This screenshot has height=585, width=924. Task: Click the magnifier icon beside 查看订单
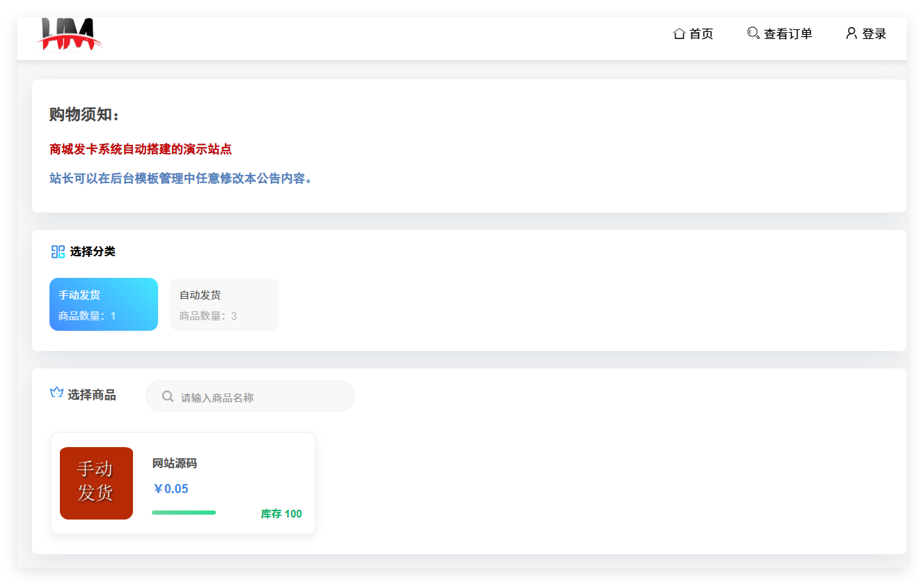click(753, 33)
